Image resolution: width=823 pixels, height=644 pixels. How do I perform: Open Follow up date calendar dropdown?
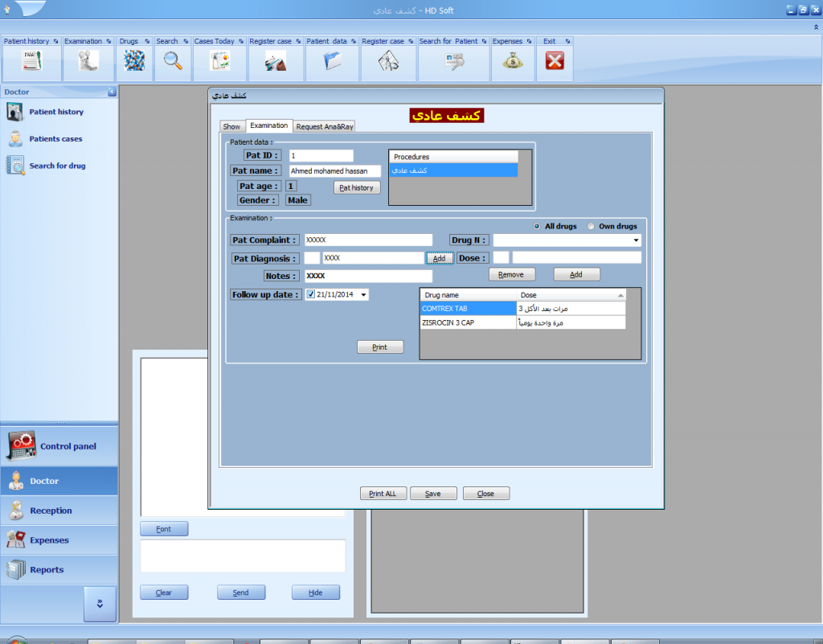363,295
